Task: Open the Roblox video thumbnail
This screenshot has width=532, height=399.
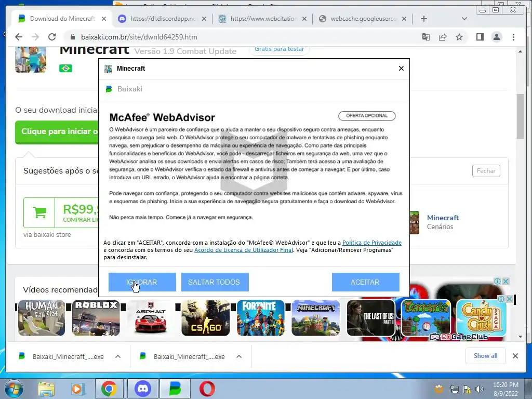Action: pyautogui.click(x=96, y=318)
